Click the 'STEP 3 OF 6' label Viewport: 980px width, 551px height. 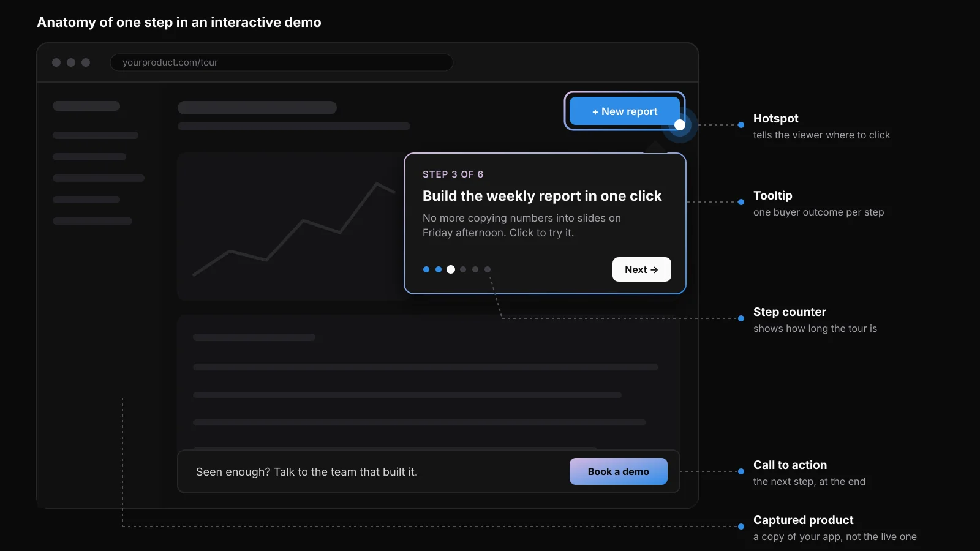click(453, 174)
